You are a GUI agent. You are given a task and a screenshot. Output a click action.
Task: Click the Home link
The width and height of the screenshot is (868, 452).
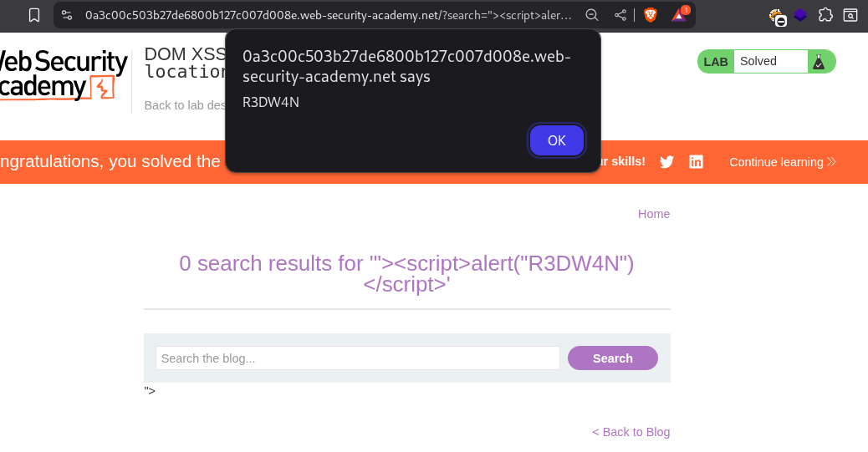click(653, 214)
